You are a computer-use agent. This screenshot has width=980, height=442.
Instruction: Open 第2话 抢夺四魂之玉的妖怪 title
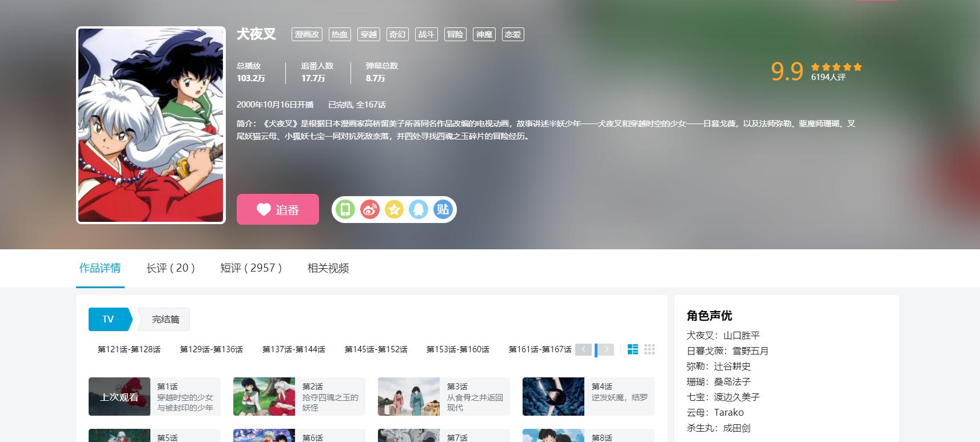coord(330,397)
